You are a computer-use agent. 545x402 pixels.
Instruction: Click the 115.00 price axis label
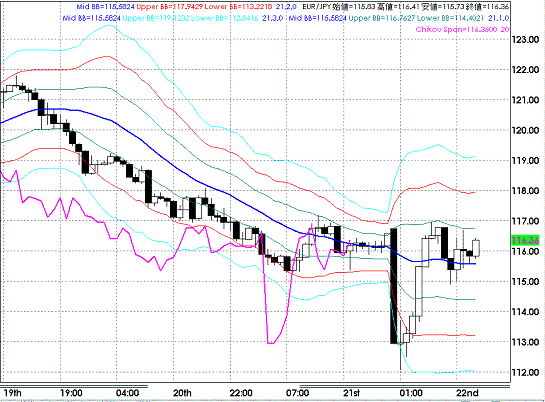[x=525, y=281]
